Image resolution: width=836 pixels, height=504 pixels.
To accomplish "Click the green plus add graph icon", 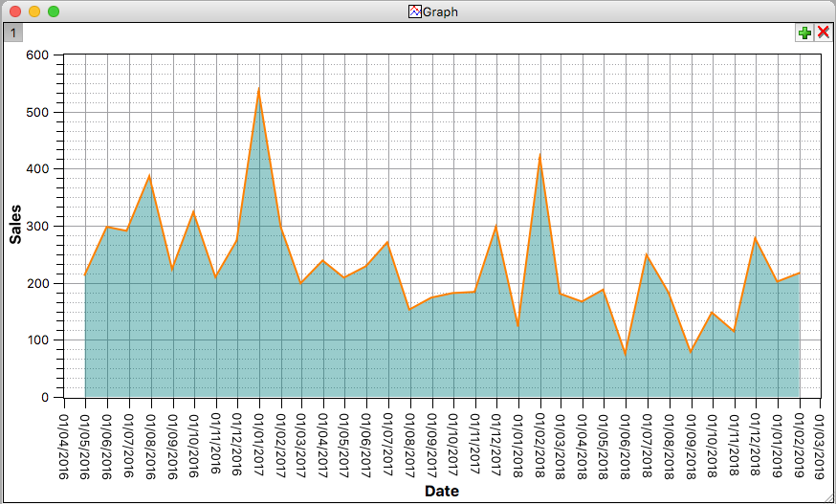I will pyautogui.click(x=804, y=33).
